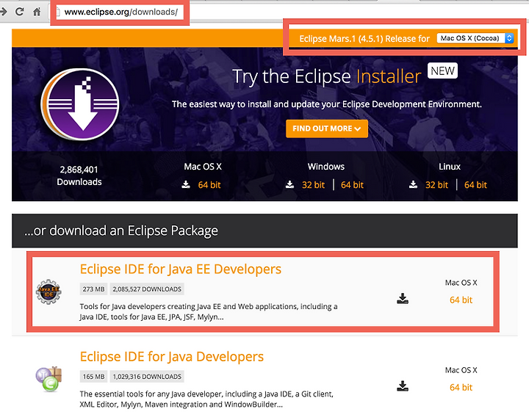Download Java Developers package 64 bit link

[x=461, y=387]
